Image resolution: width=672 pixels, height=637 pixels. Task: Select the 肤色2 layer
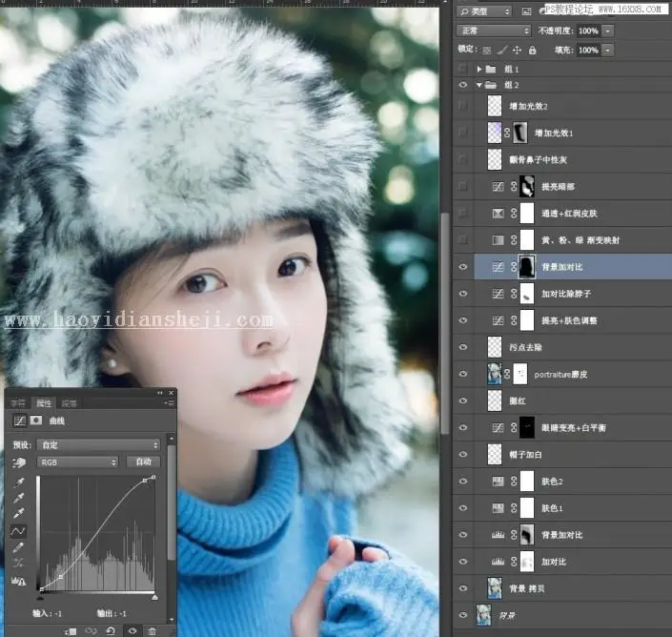pyautogui.click(x=573, y=481)
